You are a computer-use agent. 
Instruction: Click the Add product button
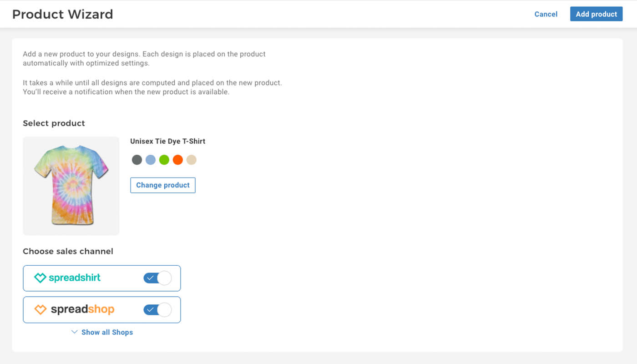596,14
